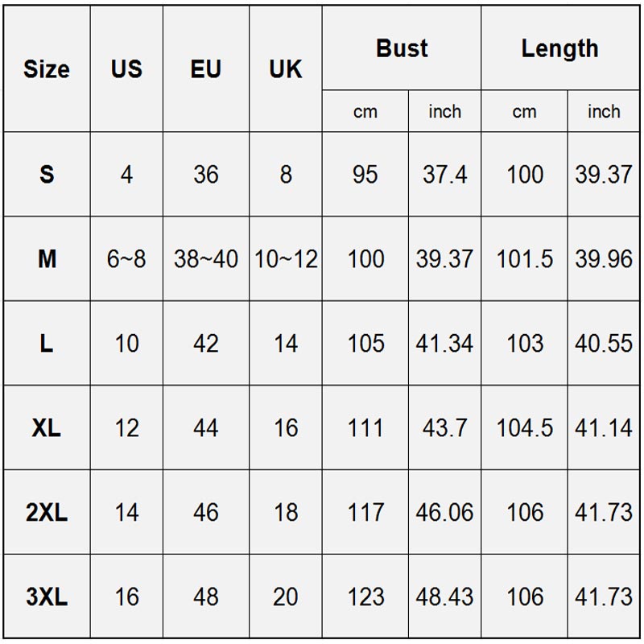
Task: Click the EU value 44 cell
Action: click(x=205, y=428)
